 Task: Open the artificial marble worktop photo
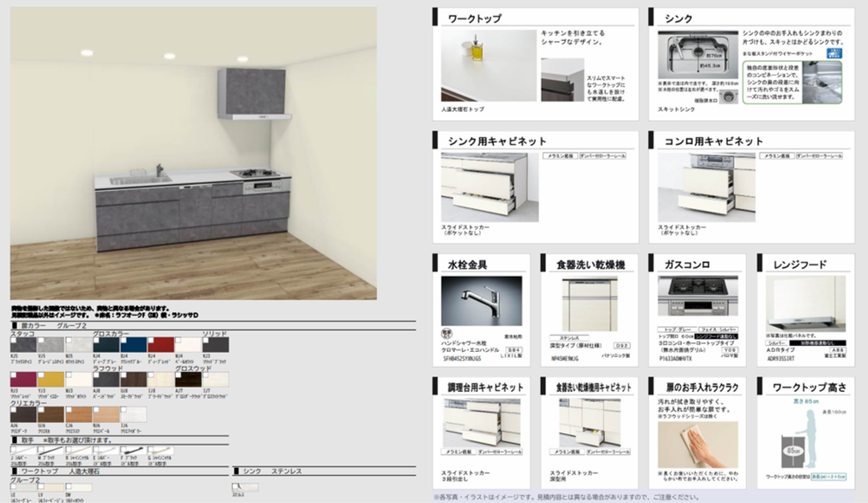(488, 65)
